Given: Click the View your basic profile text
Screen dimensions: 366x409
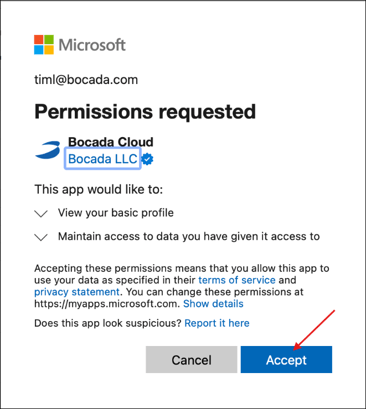Looking at the screenshot, I should (x=116, y=213).
